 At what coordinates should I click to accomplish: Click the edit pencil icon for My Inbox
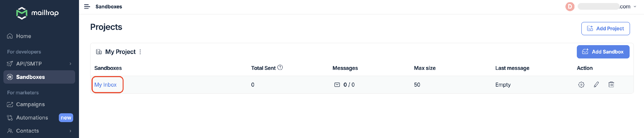pyautogui.click(x=596, y=85)
